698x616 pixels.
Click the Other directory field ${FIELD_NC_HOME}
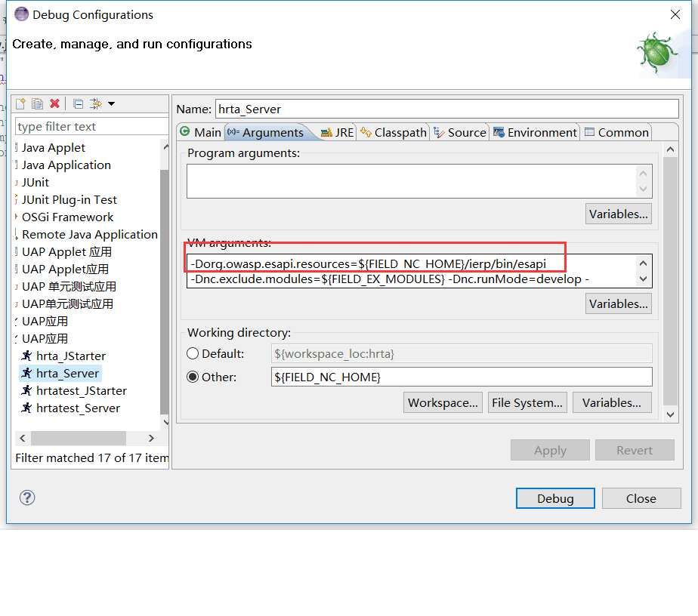(462, 377)
